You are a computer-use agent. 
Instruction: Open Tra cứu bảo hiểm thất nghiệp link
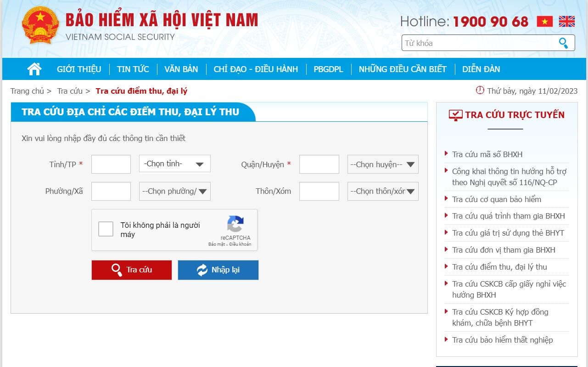[x=503, y=340]
